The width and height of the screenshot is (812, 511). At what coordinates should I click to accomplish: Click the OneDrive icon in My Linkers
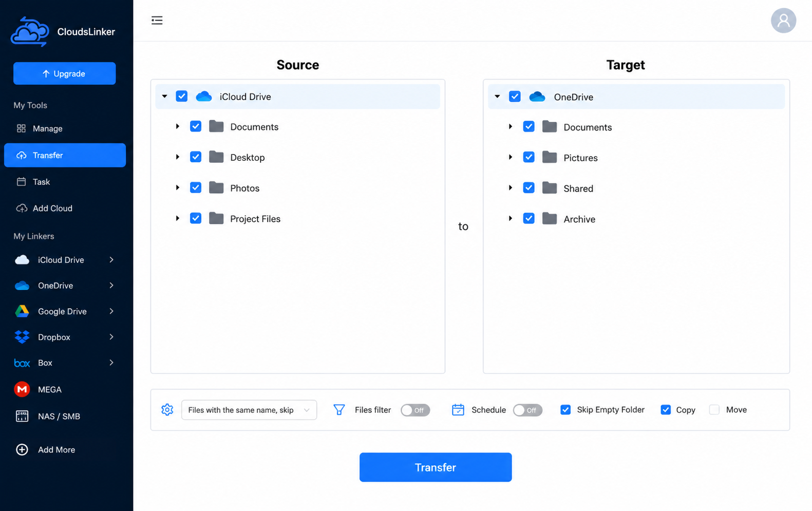tap(22, 286)
